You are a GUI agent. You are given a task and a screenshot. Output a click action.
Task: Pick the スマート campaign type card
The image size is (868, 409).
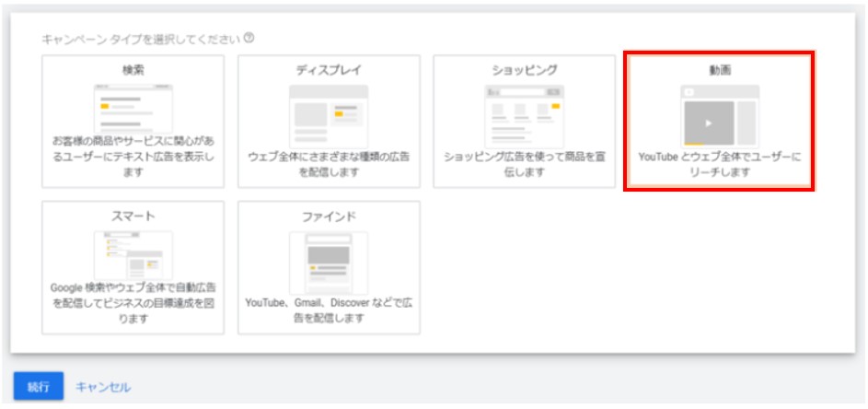click(133, 268)
